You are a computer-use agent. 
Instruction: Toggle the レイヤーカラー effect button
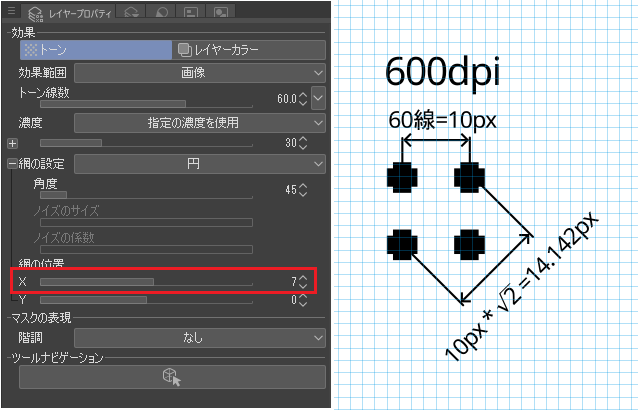tap(249, 48)
